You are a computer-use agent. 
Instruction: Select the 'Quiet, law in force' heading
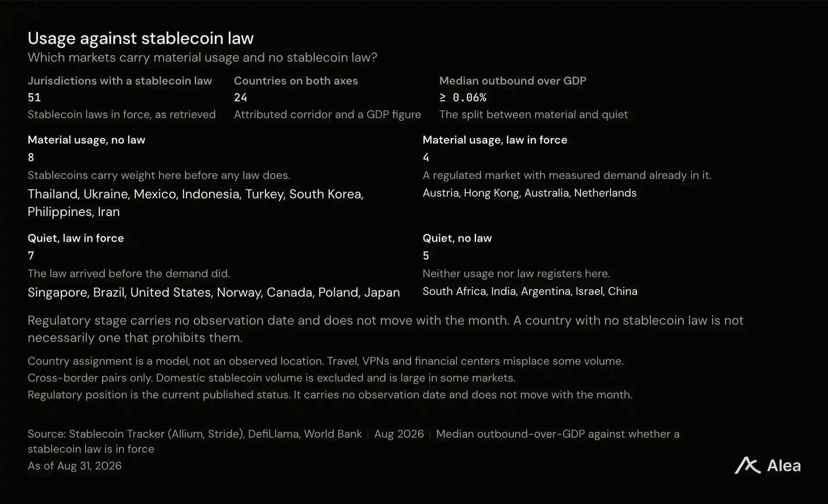click(x=75, y=238)
